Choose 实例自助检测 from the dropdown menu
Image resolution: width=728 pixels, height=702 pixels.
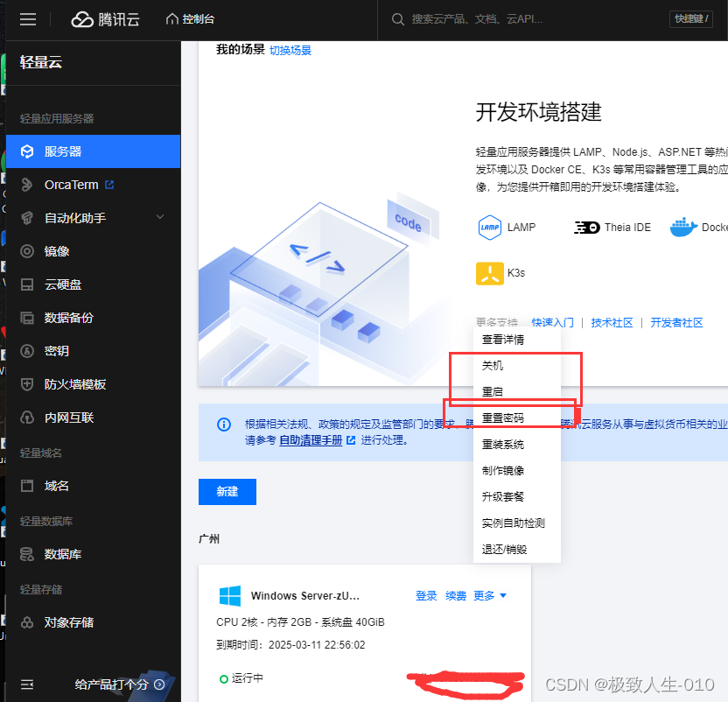517,523
